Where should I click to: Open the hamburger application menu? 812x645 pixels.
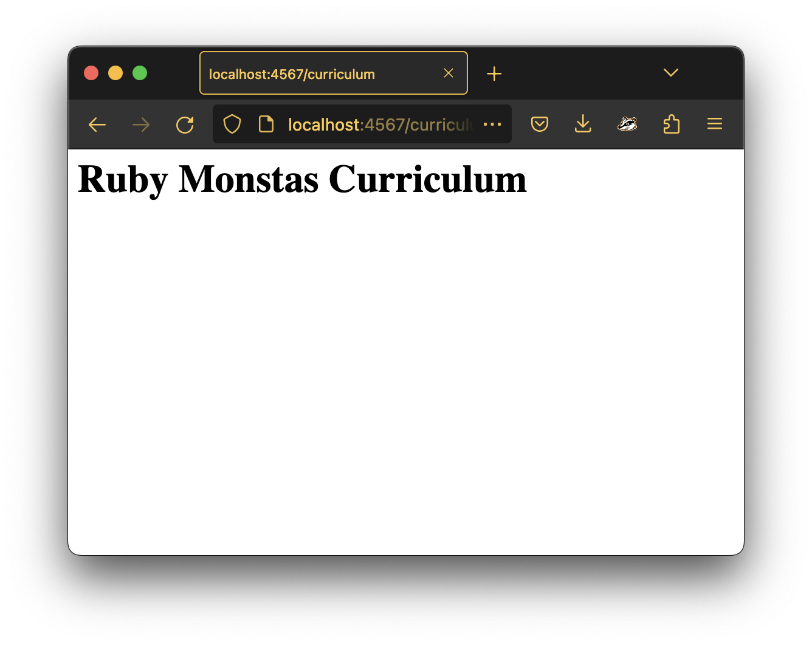click(x=714, y=124)
